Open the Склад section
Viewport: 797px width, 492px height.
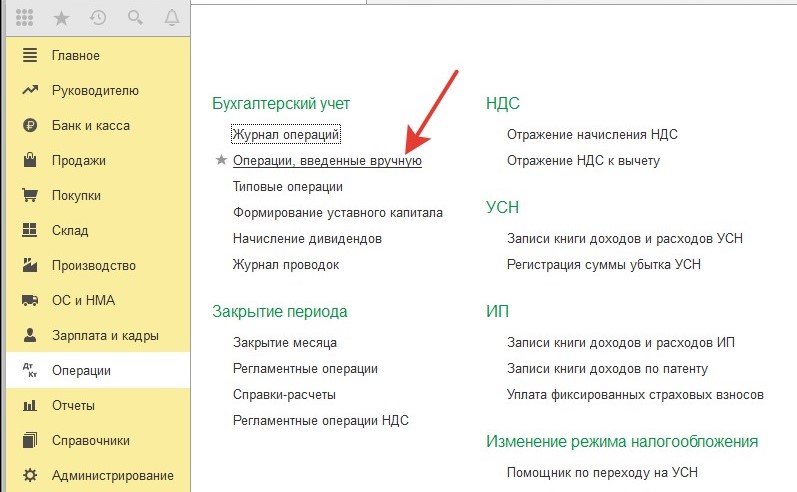click(72, 231)
